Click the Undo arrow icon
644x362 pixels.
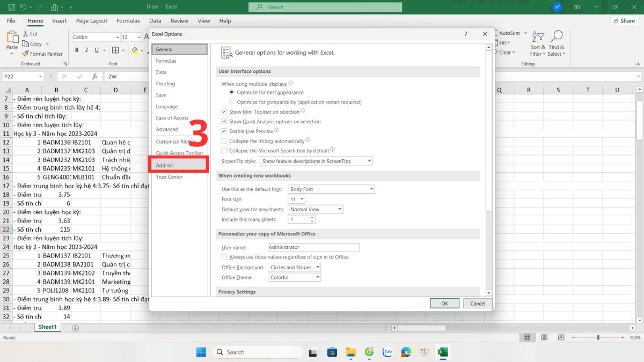coord(23,8)
